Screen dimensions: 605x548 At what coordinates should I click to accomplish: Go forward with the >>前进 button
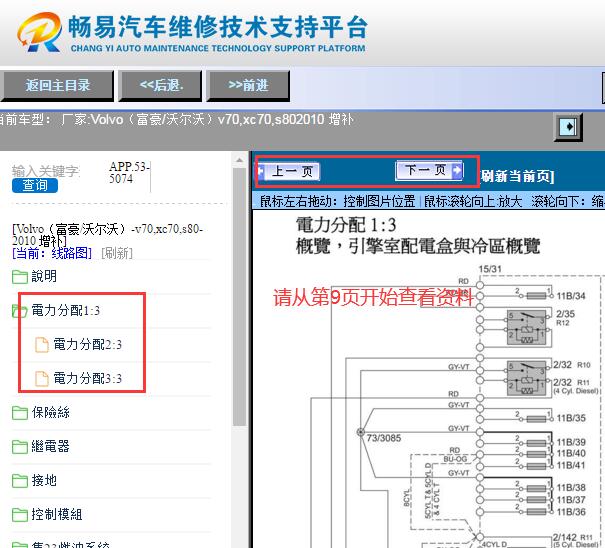(x=248, y=86)
